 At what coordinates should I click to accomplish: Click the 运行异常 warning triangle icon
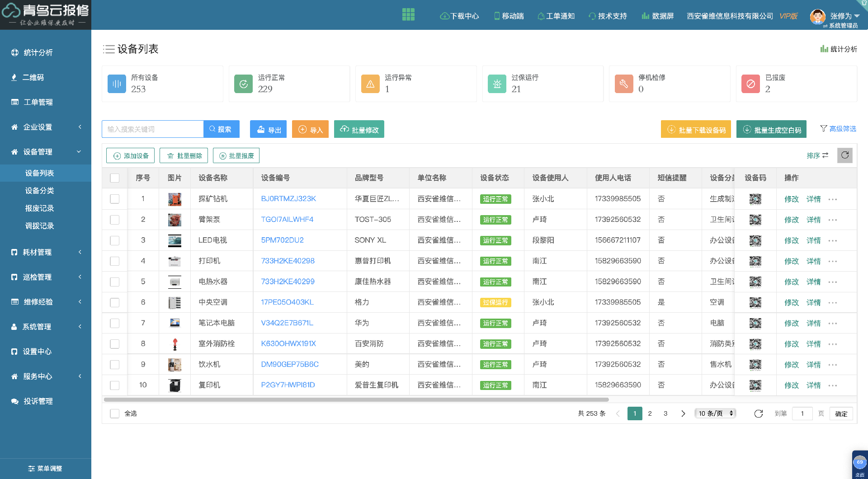[x=370, y=84]
